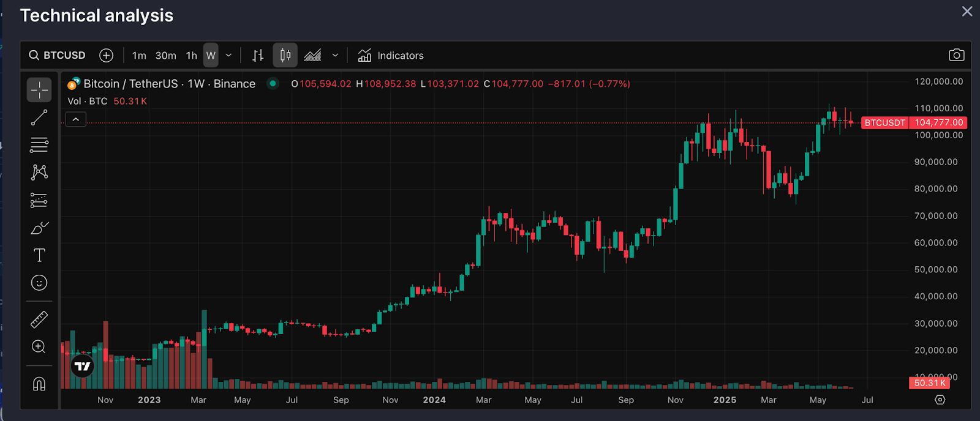Collapse the chart legend with the chevron
Image resolution: width=980 pixels, height=421 pixels.
click(76, 120)
